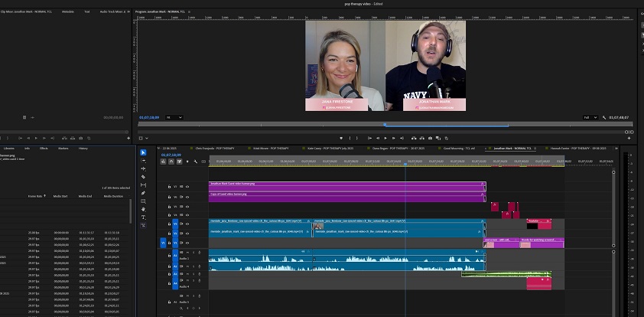Open Program monitor panel menu
This screenshot has height=317, width=644.
tap(189, 11)
